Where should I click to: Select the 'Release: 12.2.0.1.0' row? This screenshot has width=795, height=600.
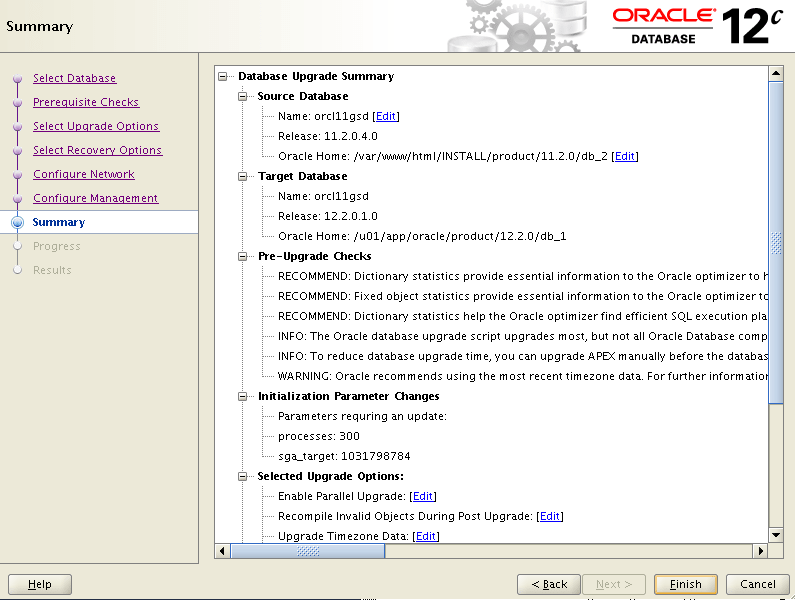(328, 217)
